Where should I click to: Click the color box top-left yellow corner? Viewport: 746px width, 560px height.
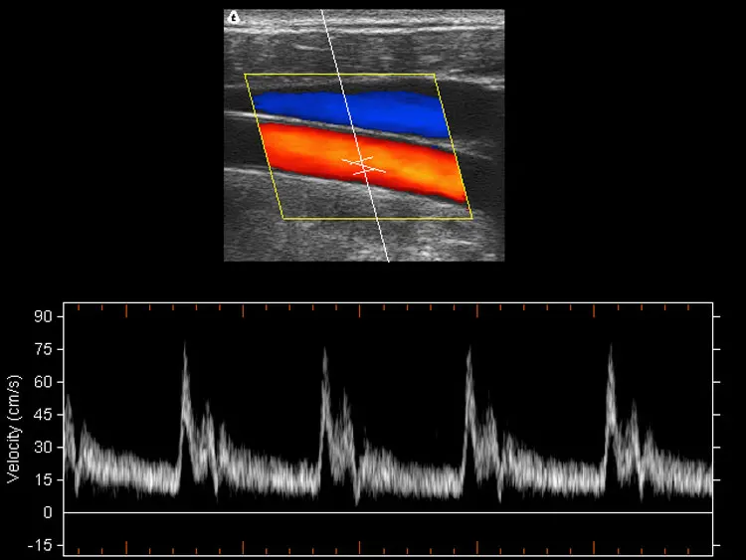point(245,75)
